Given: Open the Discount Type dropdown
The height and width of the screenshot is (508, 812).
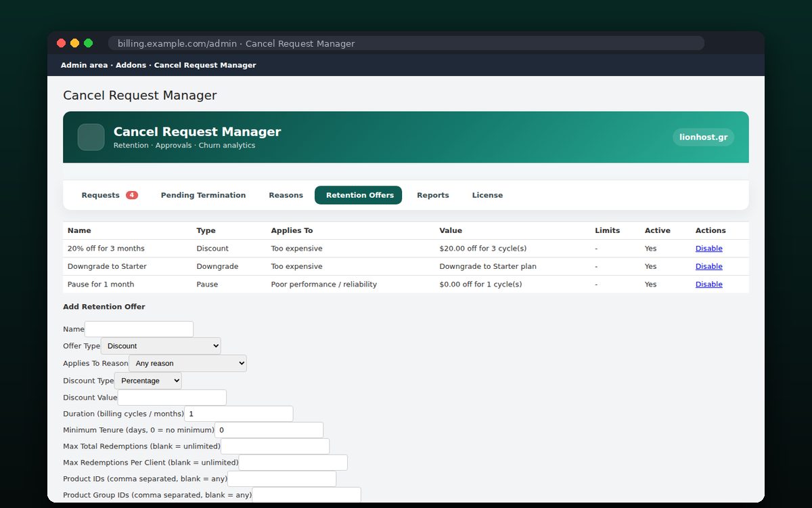Looking at the screenshot, I should pos(148,381).
